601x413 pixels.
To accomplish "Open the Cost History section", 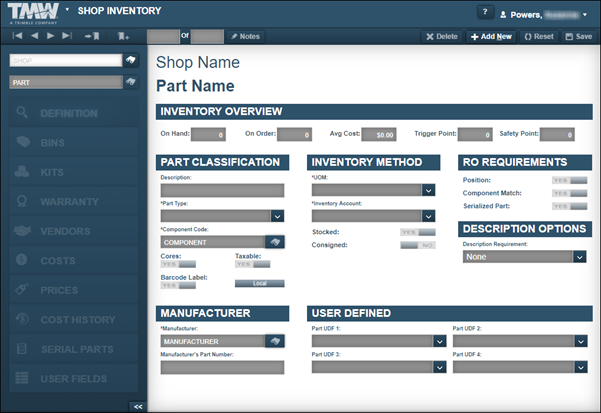I will [x=74, y=320].
